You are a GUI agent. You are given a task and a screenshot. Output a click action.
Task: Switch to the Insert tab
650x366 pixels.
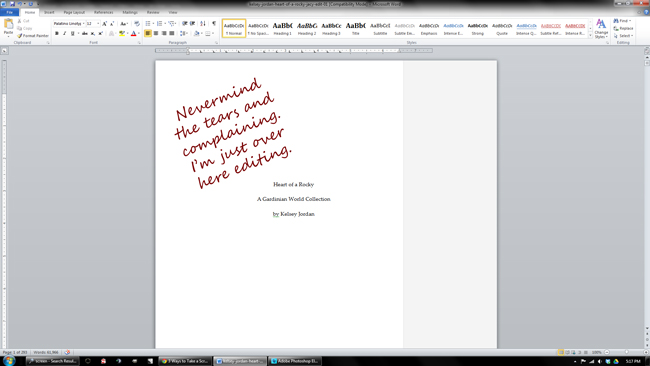(x=49, y=12)
